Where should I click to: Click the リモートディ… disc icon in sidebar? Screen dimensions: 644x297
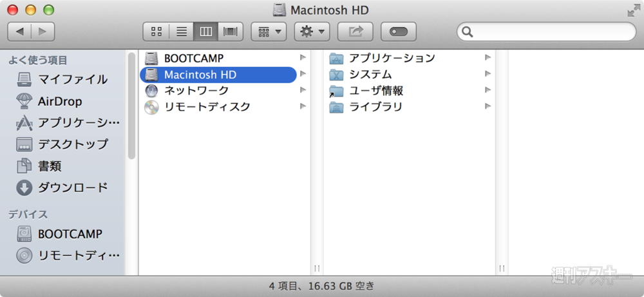click(x=24, y=256)
